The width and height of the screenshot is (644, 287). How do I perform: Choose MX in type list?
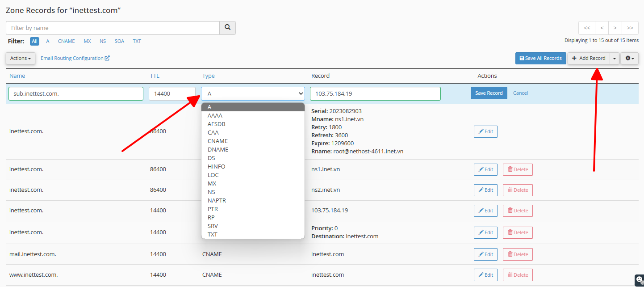pyautogui.click(x=253, y=183)
